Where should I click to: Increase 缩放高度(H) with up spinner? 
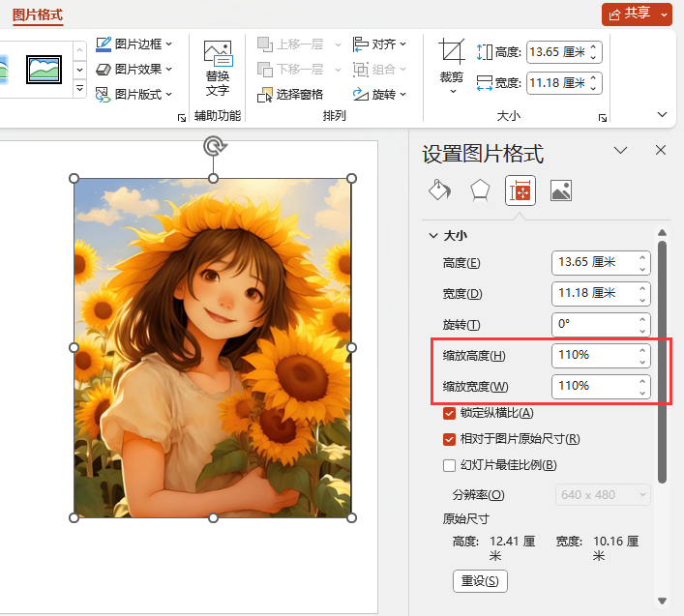click(642, 350)
